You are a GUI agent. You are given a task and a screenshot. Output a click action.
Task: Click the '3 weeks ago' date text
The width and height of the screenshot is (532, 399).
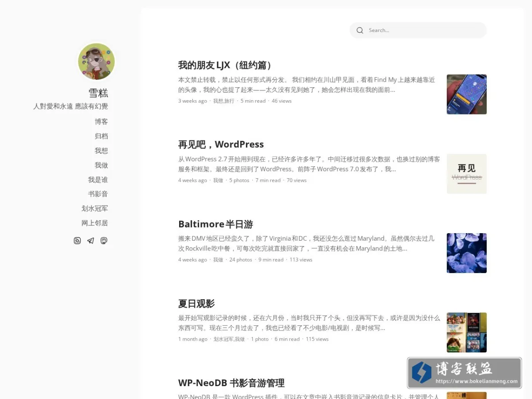(x=192, y=101)
